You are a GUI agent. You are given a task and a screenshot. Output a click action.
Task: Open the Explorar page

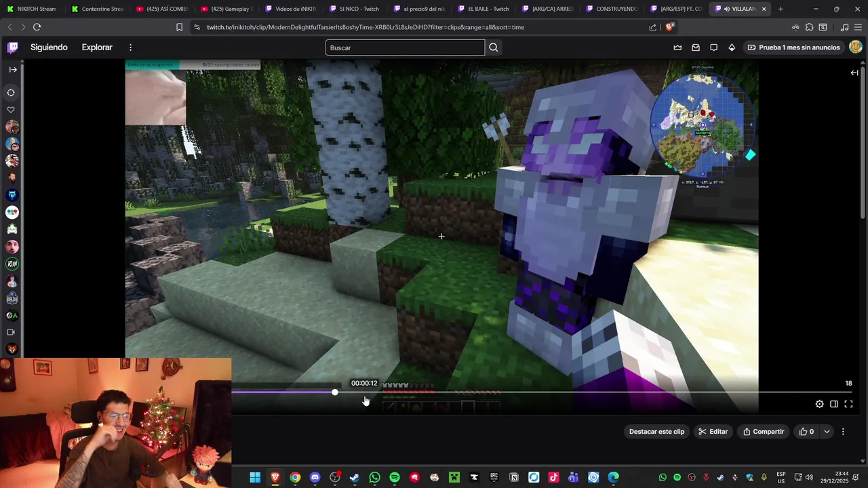97,47
